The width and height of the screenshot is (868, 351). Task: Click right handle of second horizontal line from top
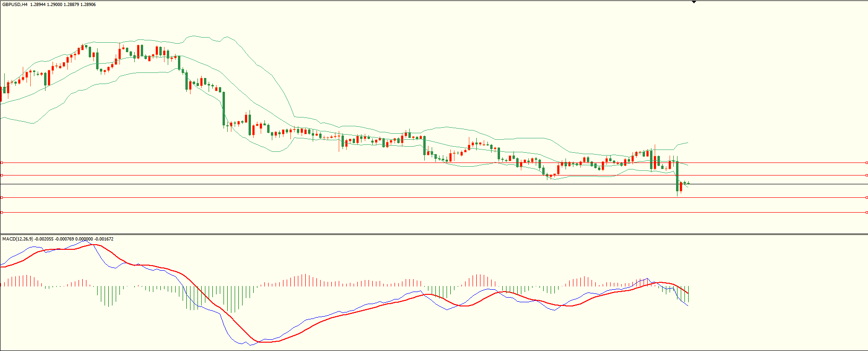[867, 175]
